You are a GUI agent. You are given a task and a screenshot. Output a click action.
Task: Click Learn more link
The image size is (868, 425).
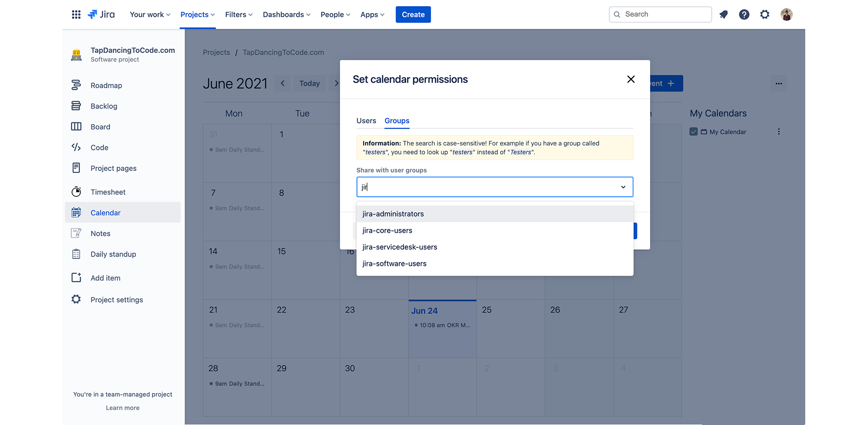(x=123, y=408)
